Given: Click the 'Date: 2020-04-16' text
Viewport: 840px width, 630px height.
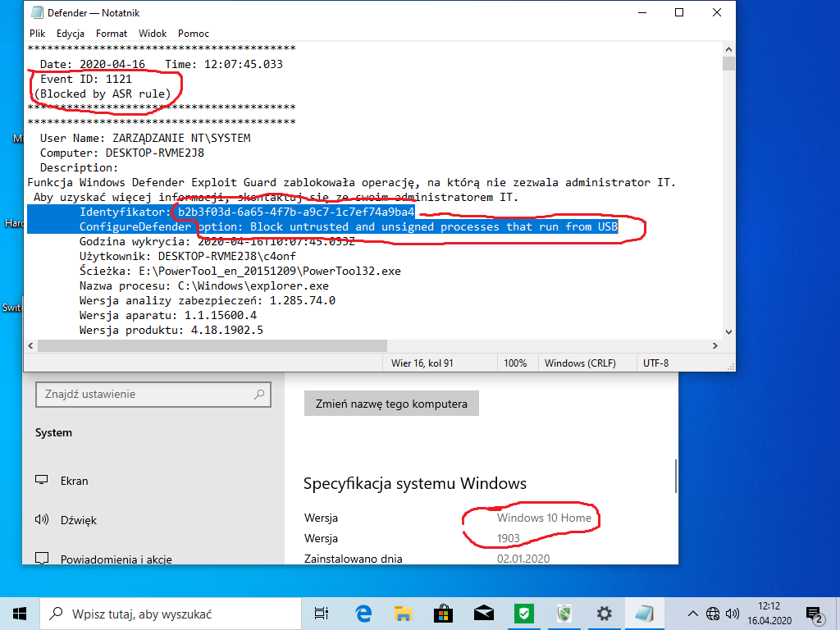Looking at the screenshot, I should point(92,64).
